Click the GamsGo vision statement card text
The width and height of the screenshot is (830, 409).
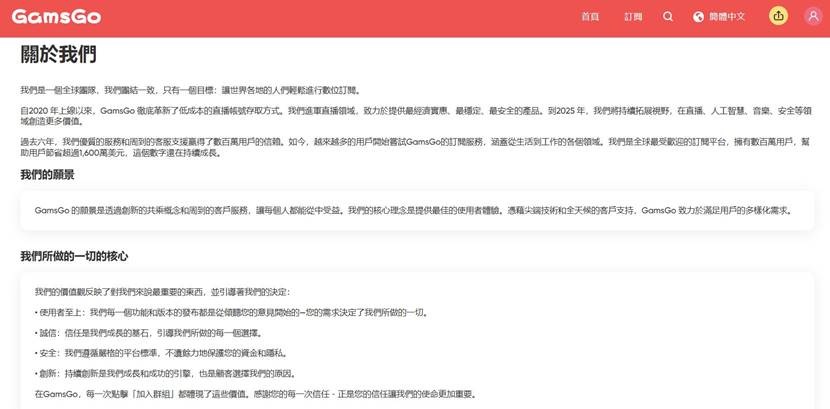click(x=414, y=211)
